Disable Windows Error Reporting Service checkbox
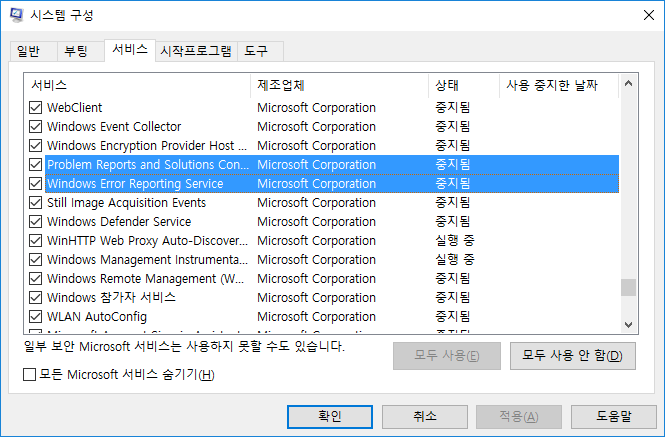This screenshot has width=665, height=437. pyautogui.click(x=36, y=184)
